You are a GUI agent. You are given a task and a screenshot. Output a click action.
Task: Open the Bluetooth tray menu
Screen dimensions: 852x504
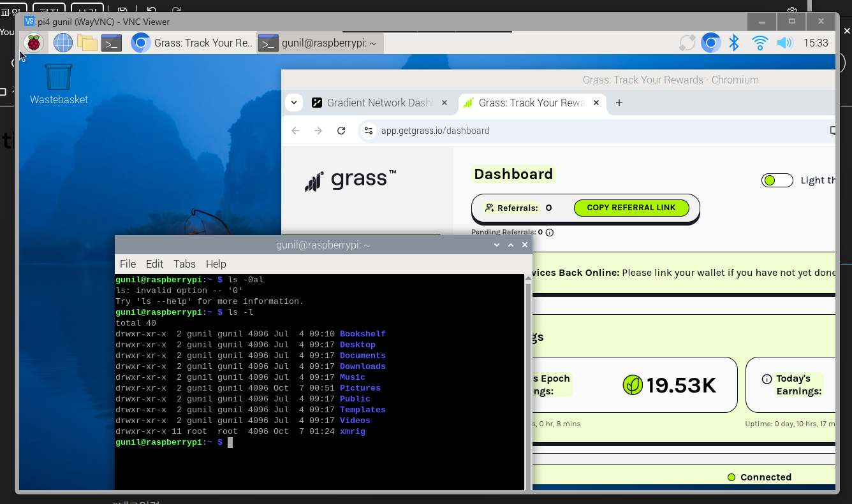(734, 43)
